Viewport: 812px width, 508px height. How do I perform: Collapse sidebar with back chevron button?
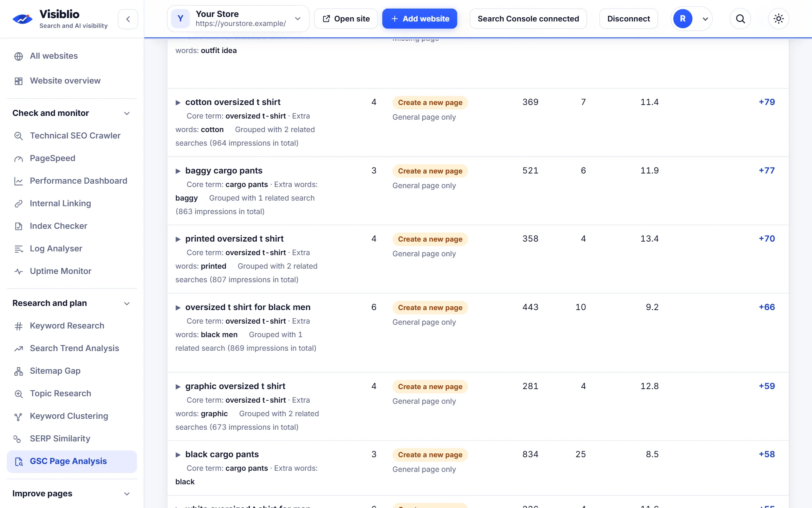click(x=128, y=19)
